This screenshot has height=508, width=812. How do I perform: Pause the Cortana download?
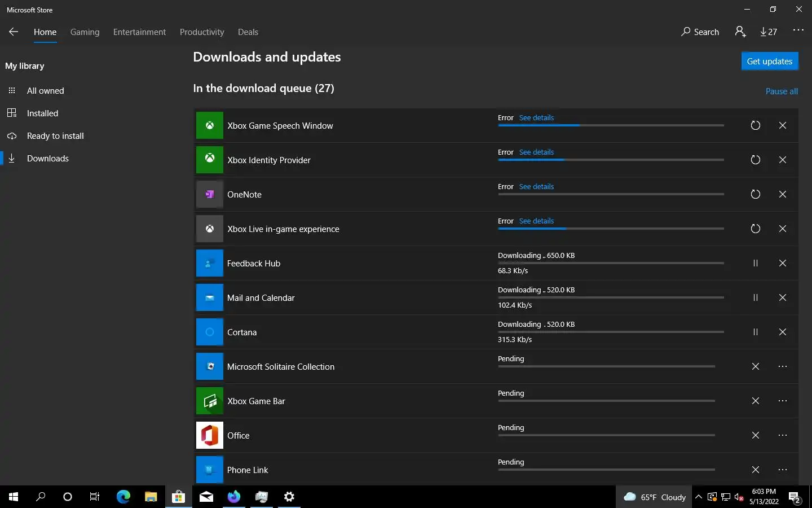756,332
